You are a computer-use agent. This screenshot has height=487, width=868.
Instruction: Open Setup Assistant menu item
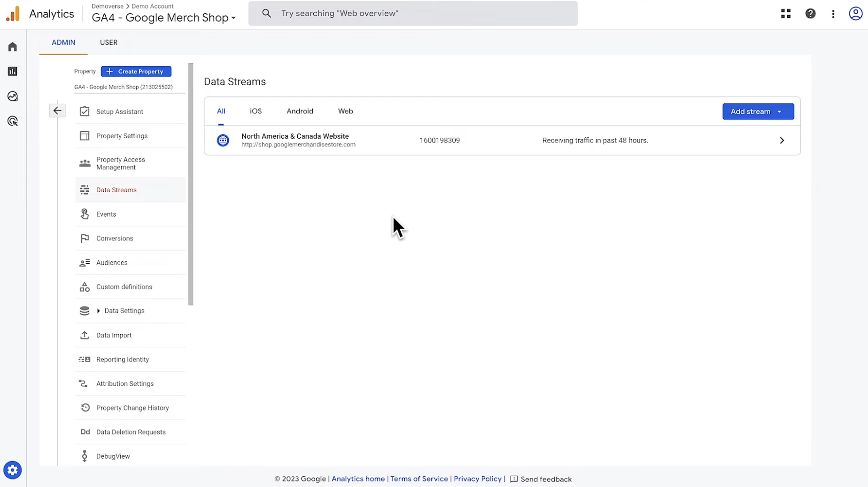click(x=130, y=111)
